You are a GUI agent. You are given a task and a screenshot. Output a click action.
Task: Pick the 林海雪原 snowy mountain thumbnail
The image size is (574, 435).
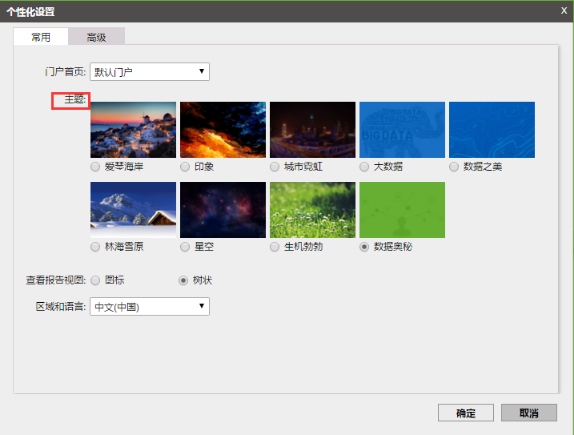133,210
